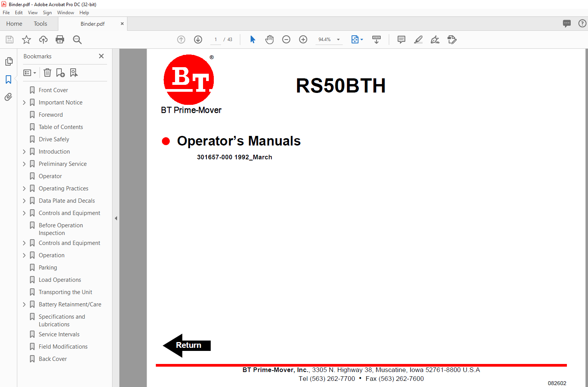Collapse the navigation pane arrow

tap(116, 218)
